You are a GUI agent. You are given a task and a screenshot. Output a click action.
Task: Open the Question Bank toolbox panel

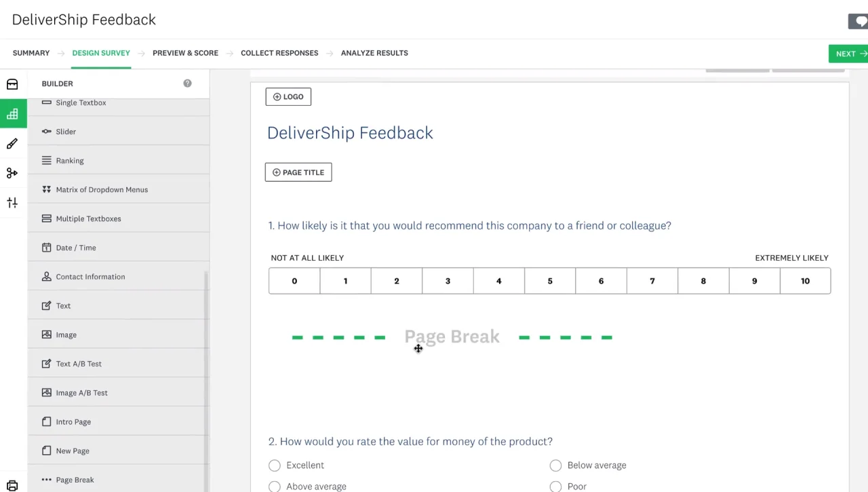click(12, 83)
